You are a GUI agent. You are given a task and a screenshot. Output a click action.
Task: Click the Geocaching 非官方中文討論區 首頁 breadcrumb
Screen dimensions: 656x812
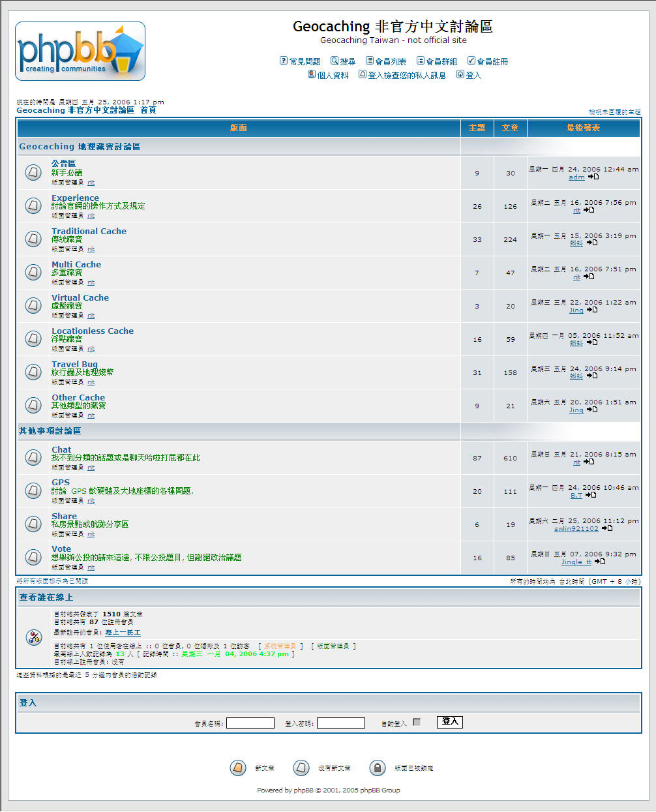point(86,110)
